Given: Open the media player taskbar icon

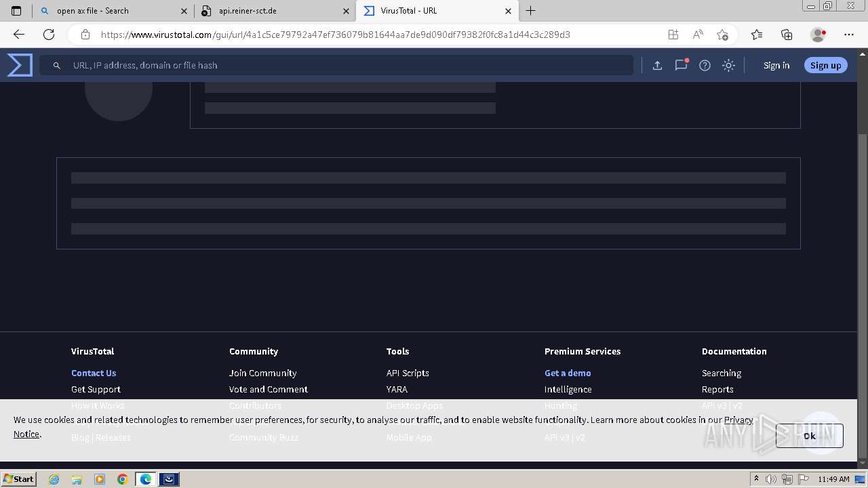Looking at the screenshot, I should (100, 479).
